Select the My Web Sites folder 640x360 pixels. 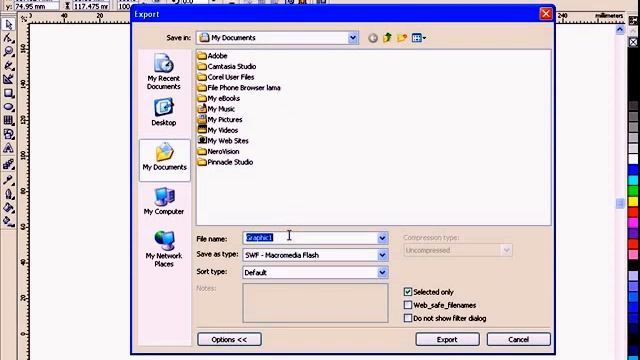(223, 141)
